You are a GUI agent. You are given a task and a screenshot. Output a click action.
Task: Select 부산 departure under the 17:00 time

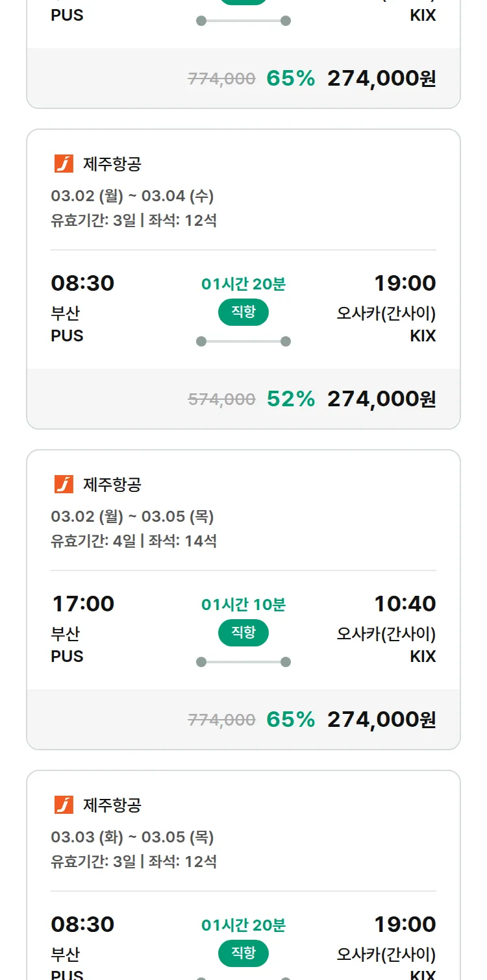[65, 633]
